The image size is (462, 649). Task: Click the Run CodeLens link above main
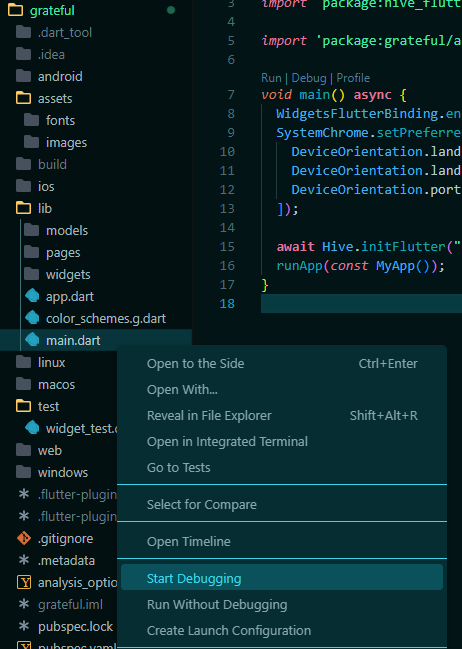click(x=271, y=78)
